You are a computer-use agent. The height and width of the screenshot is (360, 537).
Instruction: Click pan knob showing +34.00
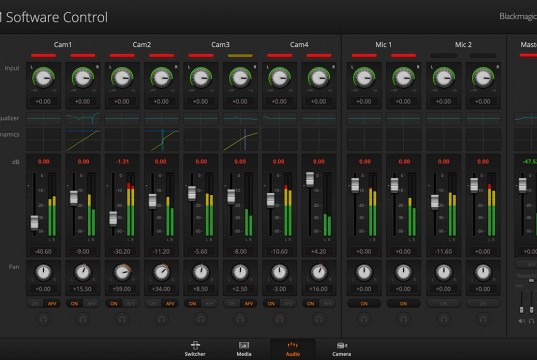click(x=162, y=273)
